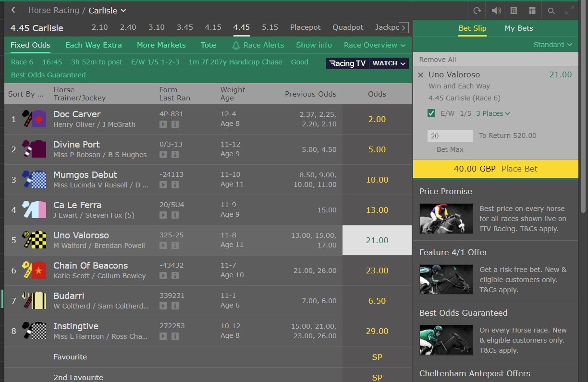Open info icon for Uno Valoroso
Image resolution: width=588 pixels, height=382 pixels.
175,246
